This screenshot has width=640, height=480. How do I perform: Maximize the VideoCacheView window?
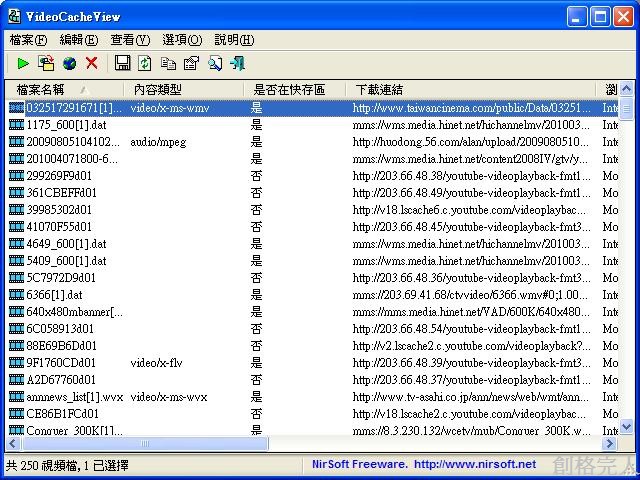[x=600, y=17]
